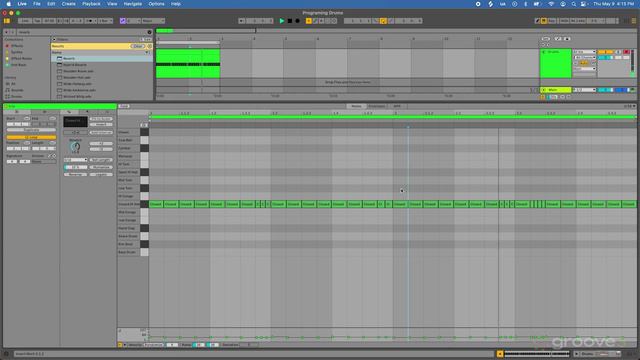This screenshot has width=640, height=360.
Task: Open Drums track output dropdown
Action: pyautogui.click(x=584, y=69)
